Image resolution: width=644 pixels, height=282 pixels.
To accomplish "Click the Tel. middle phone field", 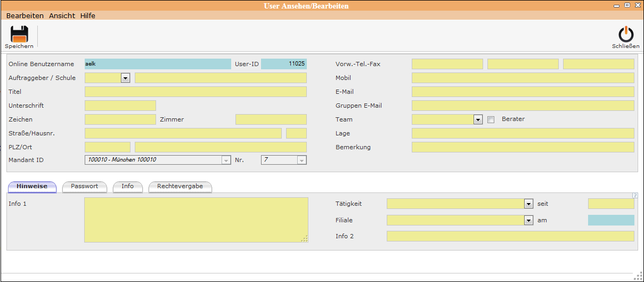I will pyautogui.click(x=523, y=64).
